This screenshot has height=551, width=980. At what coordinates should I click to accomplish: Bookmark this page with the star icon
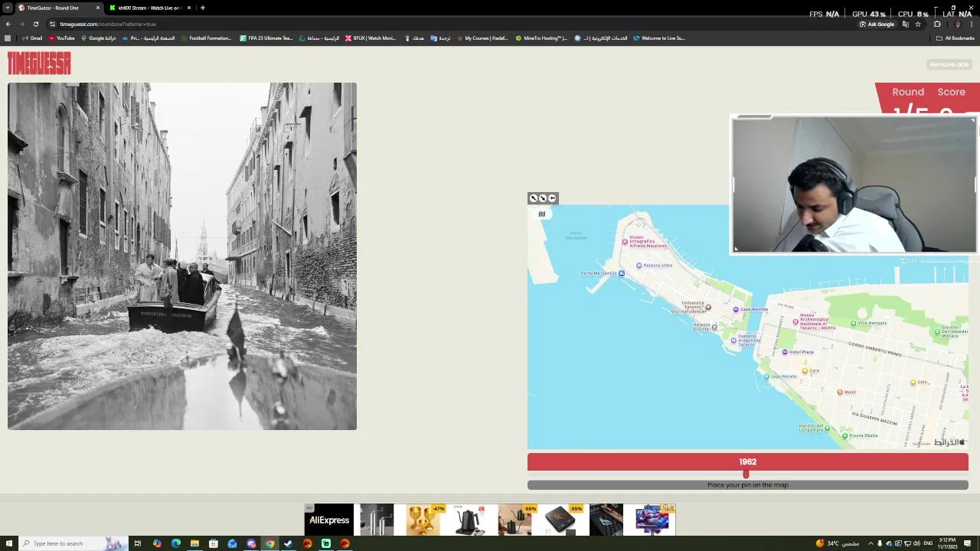pos(918,24)
